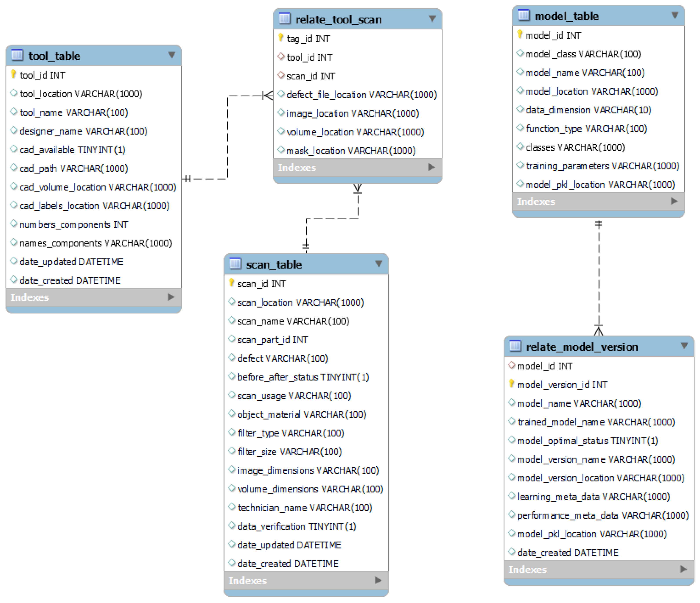This screenshot has width=700, height=603.
Task: Click the scan_table table icon
Action: click(x=235, y=263)
